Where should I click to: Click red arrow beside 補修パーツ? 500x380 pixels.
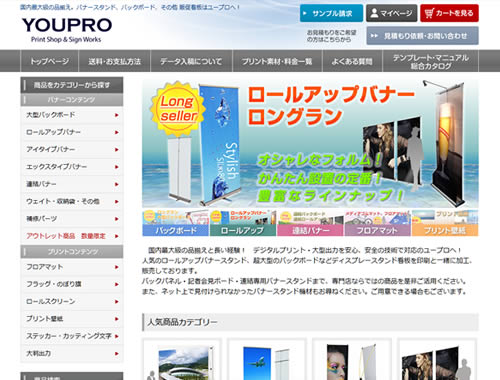pos(117,219)
